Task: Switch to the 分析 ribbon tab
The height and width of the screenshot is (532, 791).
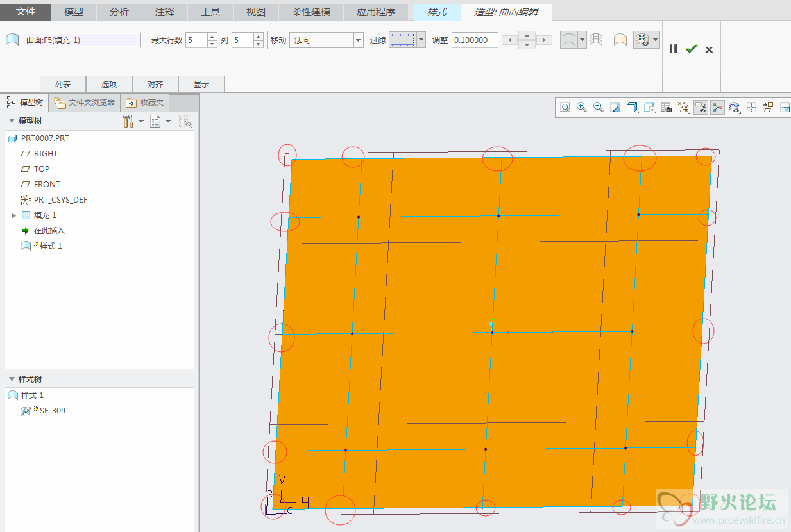Action: (119, 12)
